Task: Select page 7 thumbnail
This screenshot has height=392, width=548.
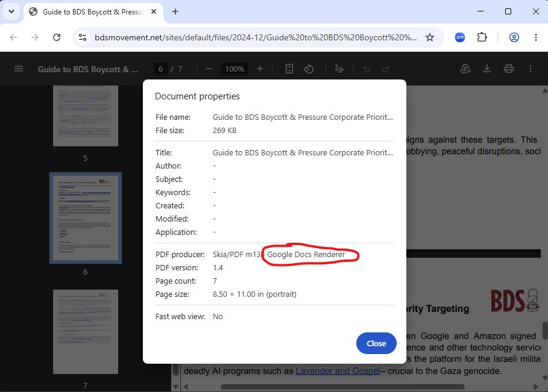Action: tap(85, 332)
